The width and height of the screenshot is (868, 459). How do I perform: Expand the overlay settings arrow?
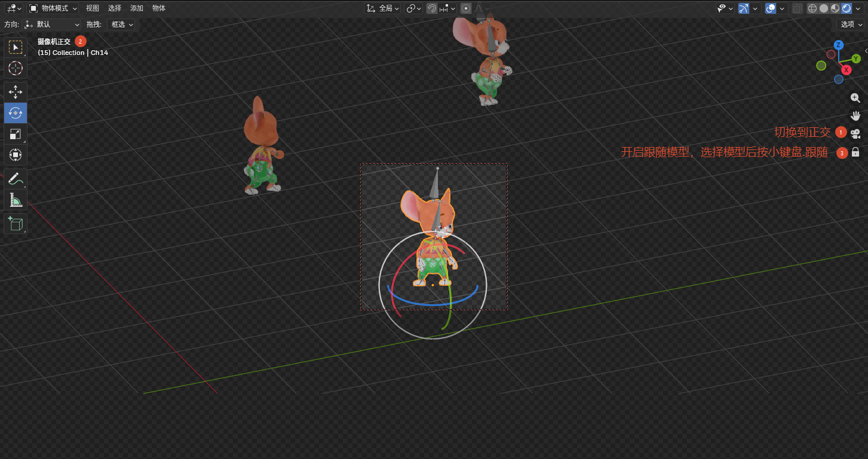coord(782,8)
